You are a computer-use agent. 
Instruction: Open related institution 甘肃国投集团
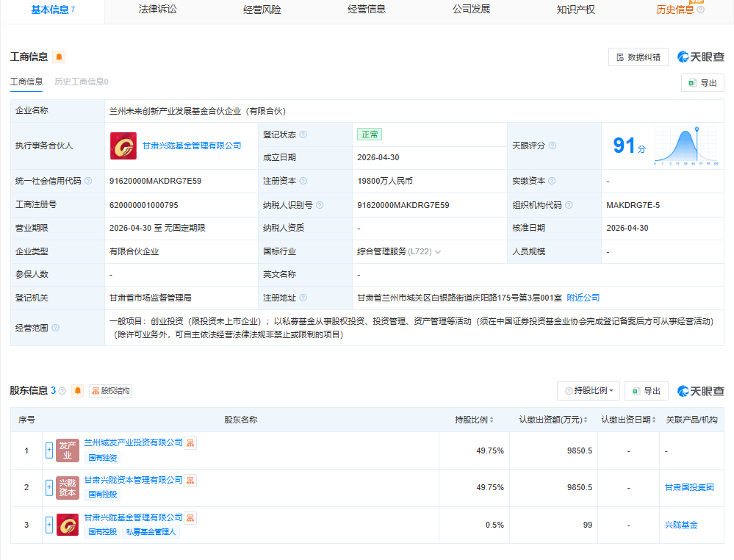click(x=689, y=487)
